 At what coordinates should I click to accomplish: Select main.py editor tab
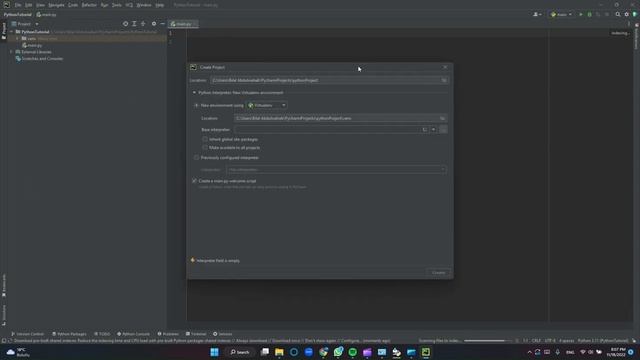point(183,24)
